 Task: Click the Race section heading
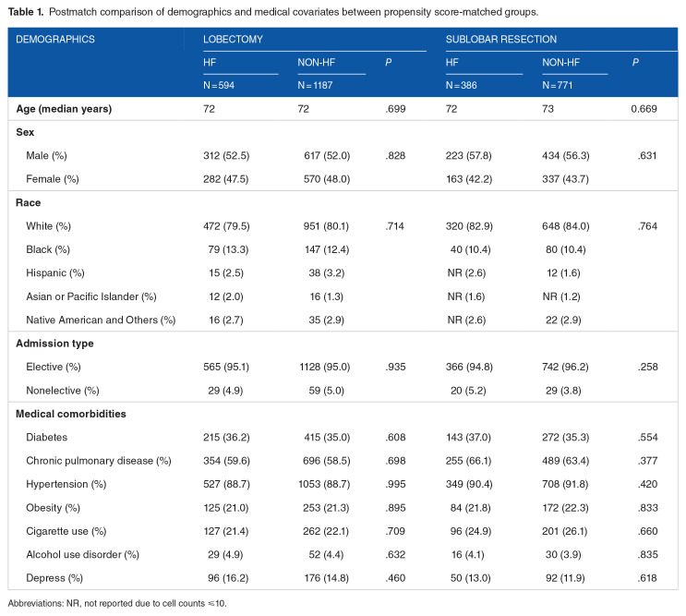28,200
